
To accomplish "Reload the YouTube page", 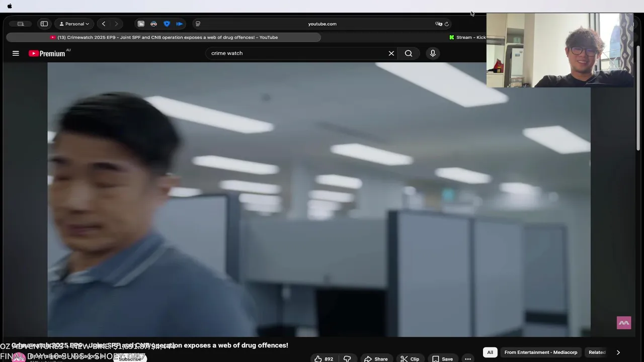I will [x=446, y=24].
